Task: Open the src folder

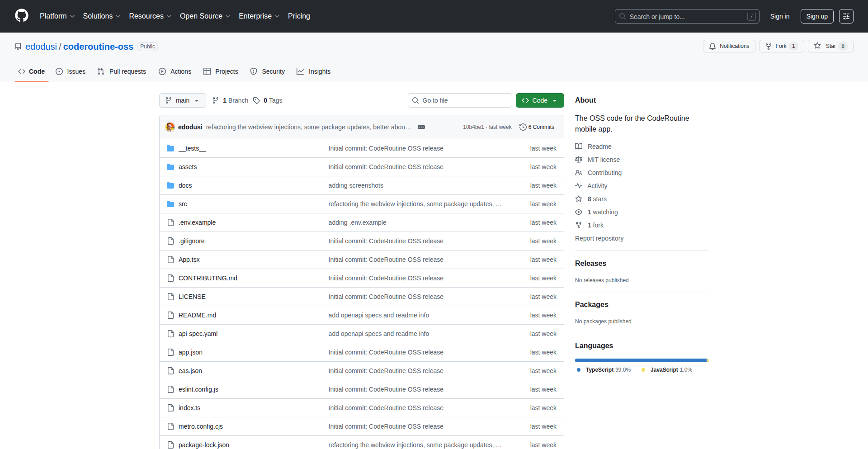Action: tap(183, 204)
